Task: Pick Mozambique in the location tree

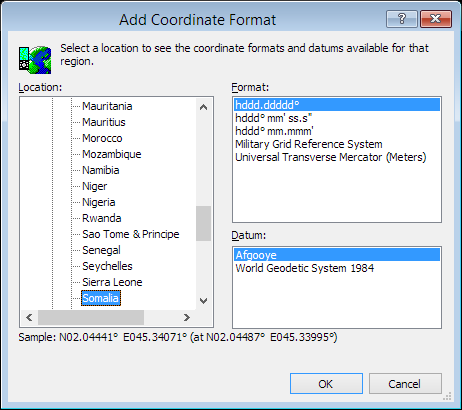Action: (x=112, y=154)
